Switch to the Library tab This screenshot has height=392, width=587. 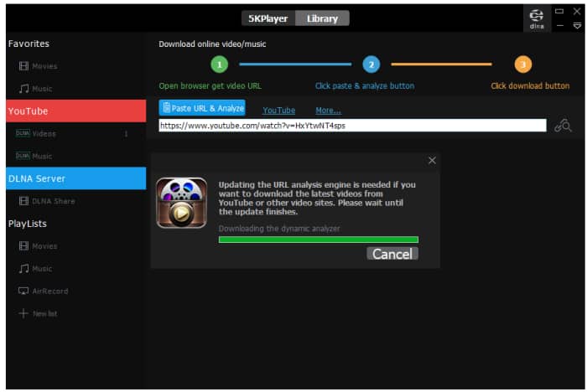pos(322,18)
